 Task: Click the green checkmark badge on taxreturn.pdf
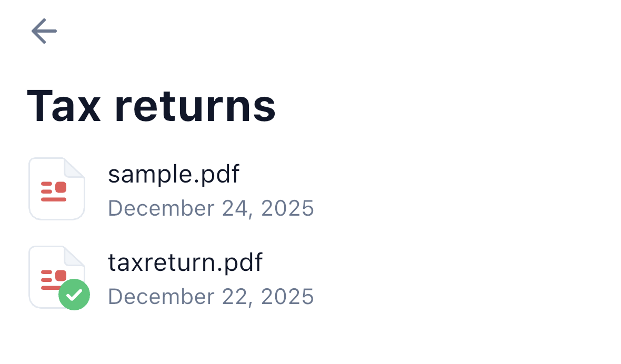point(74,295)
